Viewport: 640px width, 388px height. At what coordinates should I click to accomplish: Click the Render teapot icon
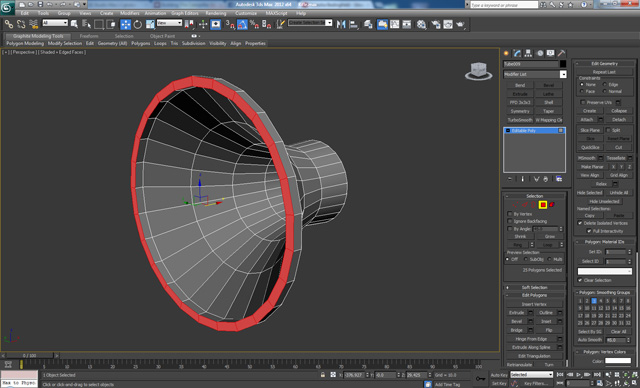point(460,24)
